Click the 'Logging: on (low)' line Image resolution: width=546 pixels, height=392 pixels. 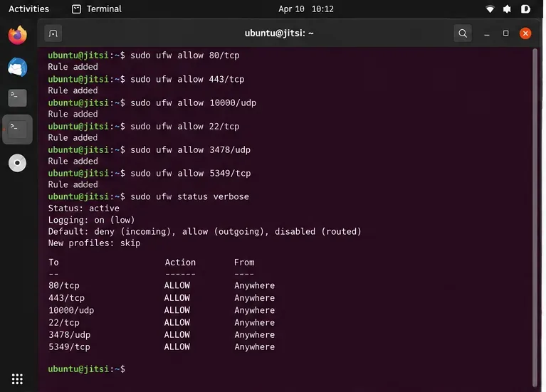click(x=91, y=220)
